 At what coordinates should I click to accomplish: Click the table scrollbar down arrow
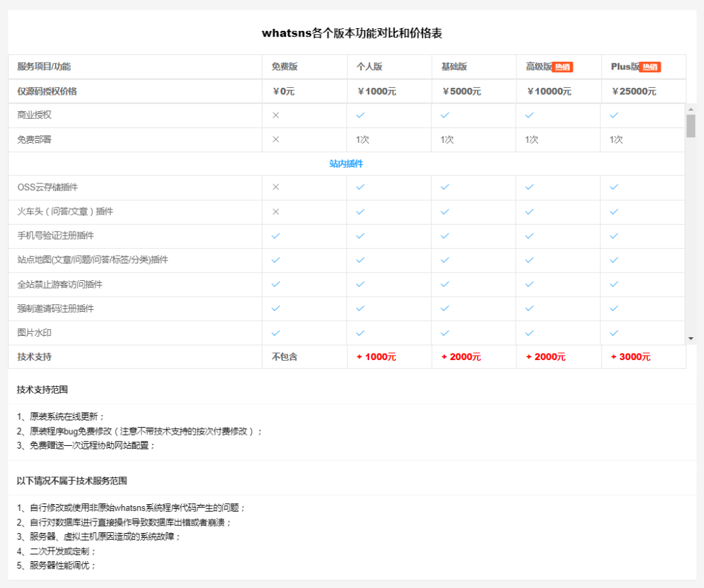click(x=691, y=339)
